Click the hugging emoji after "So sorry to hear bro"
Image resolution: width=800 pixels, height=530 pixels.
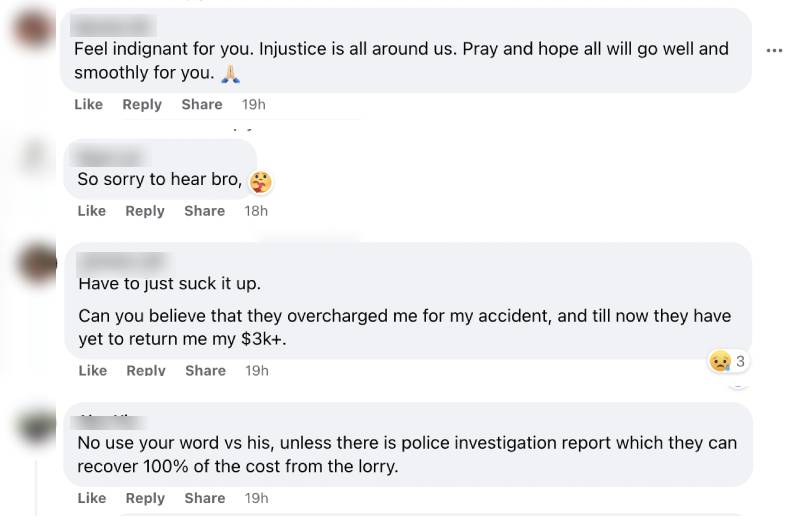260,181
